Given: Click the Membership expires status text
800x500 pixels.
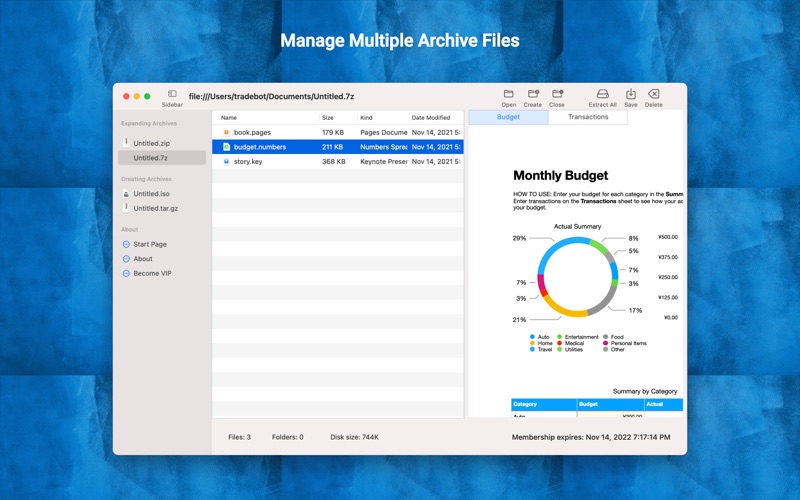Looking at the screenshot, I should (591, 437).
